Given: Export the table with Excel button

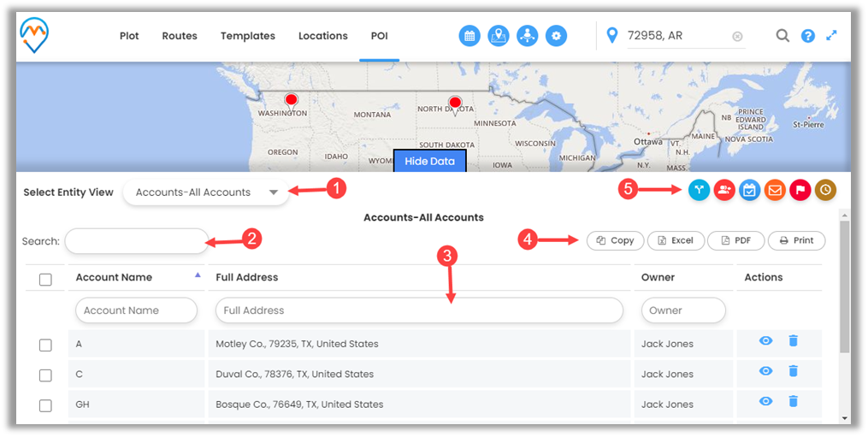Looking at the screenshot, I should coord(675,241).
